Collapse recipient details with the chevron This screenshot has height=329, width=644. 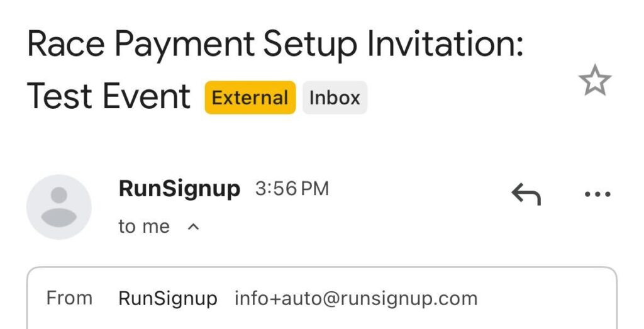coord(194,226)
